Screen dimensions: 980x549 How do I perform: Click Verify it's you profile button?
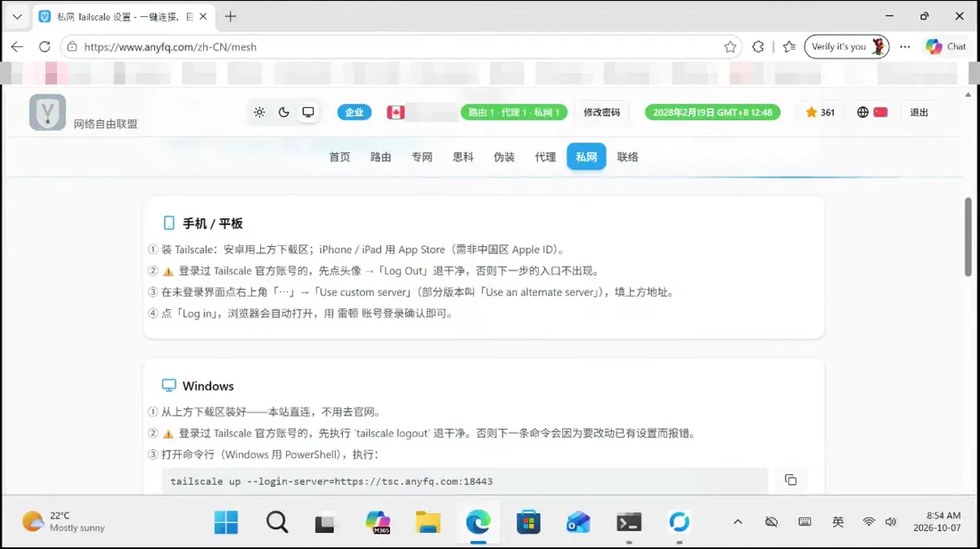847,47
